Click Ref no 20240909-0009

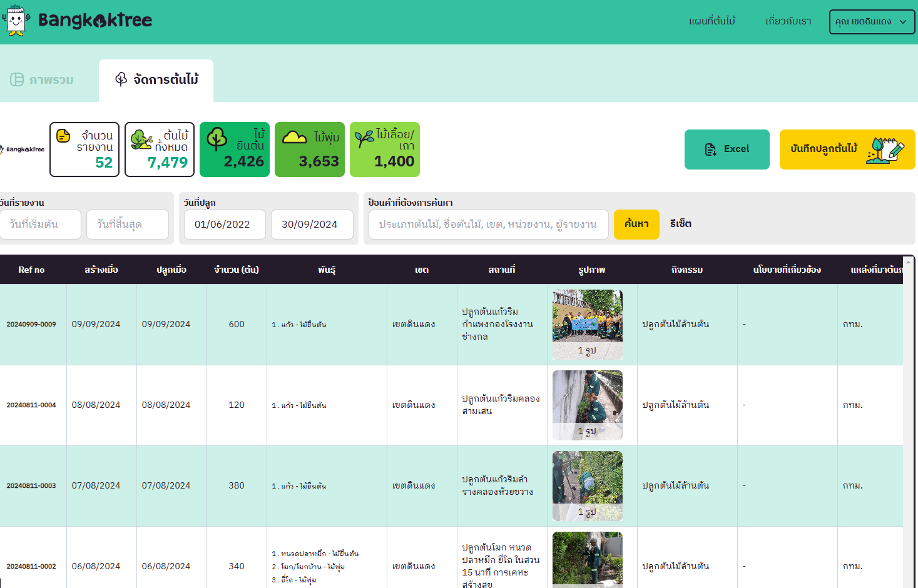[x=31, y=325]
